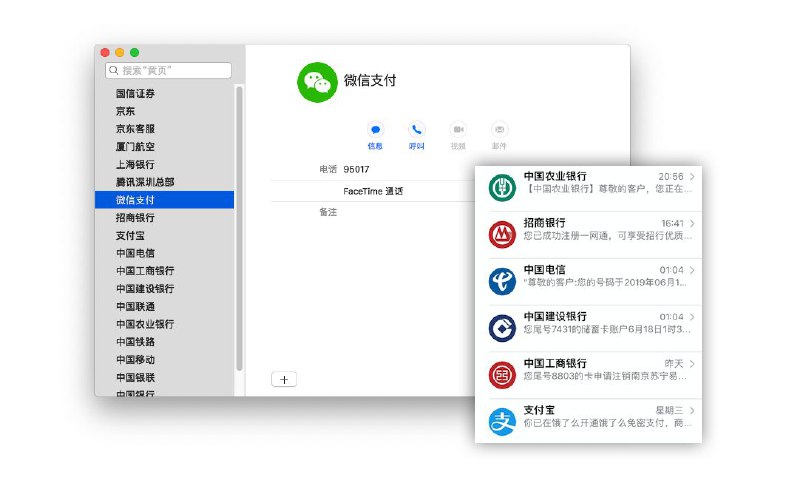Image resolution: width=800 pixels, height=489 pixels.
Task: Click the WeChat Pay contact avatar
Action: [x=317, y=82]
